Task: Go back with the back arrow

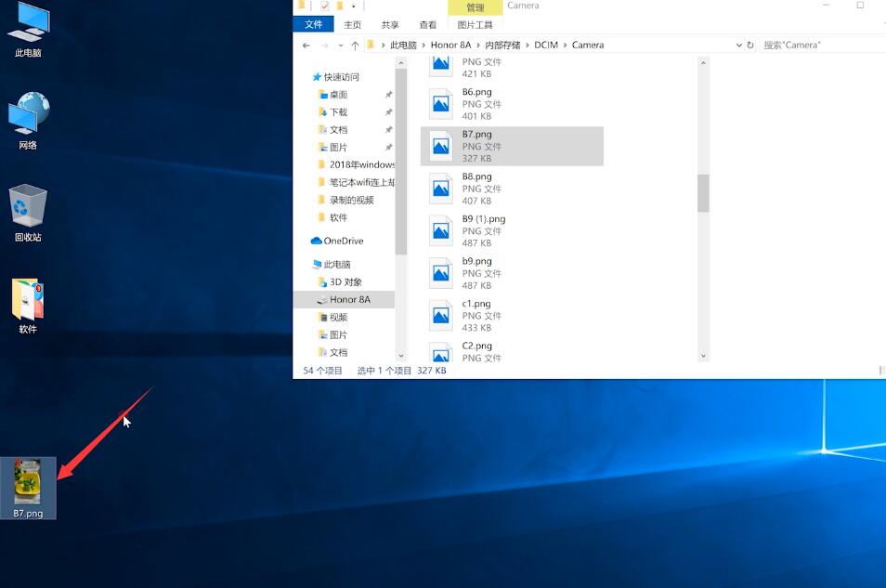Action: (x=306, y=46)
